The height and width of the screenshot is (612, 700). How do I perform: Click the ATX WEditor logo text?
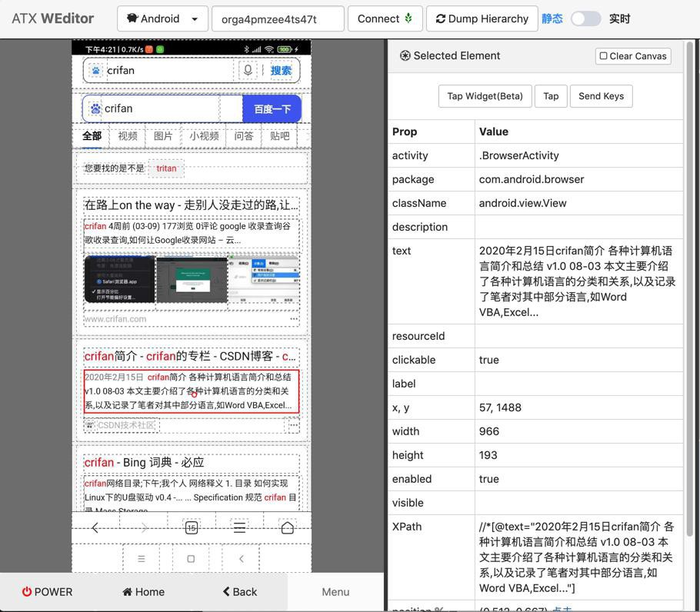coord(52,18)
